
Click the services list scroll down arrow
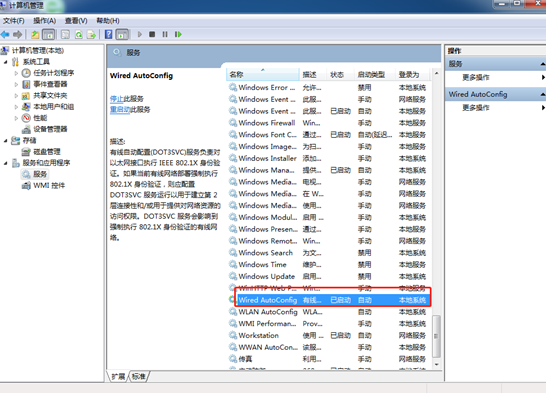[436, 364]
